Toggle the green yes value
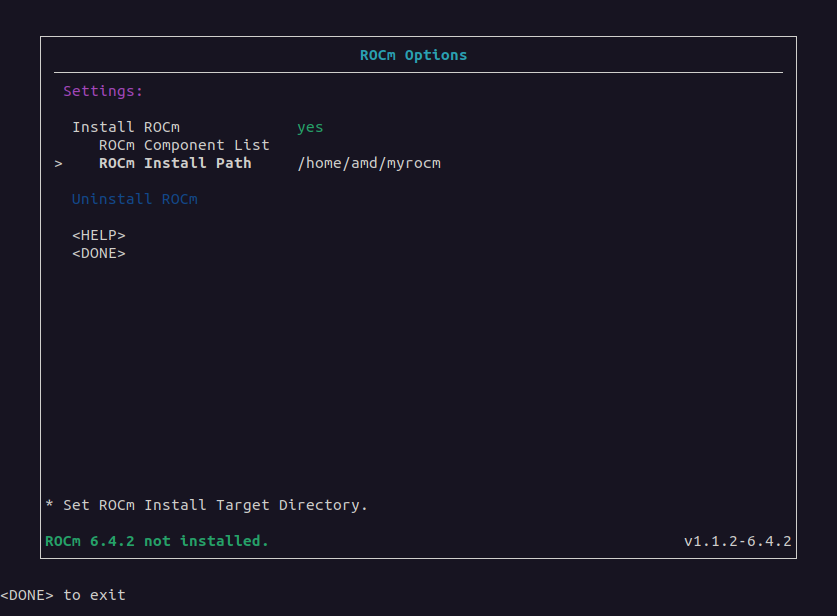Screen dimensions: 837x616 pos(310,128)
